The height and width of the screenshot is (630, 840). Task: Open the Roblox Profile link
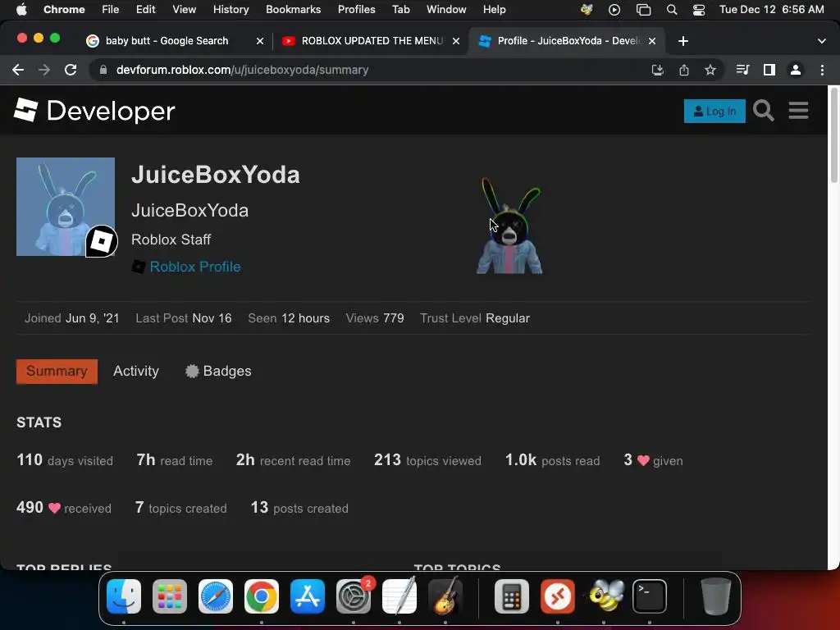[195, 267]
